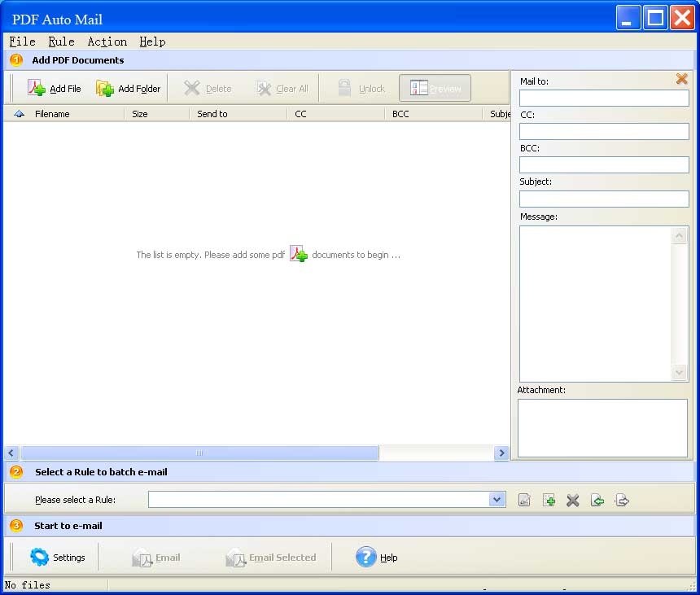Click the delete rule X icon
Image resolution: width=700 pixels, height=595 pixels.
(573, 500)
